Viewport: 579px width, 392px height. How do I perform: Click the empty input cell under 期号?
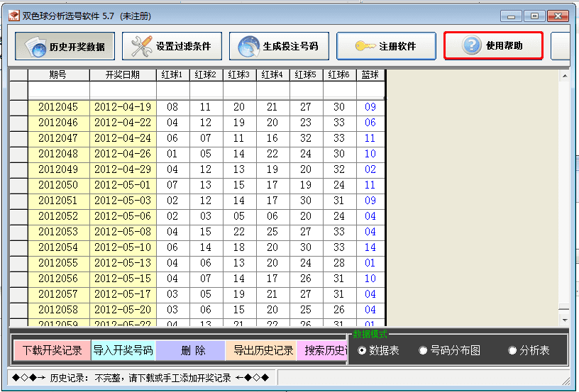pos(58,91)
